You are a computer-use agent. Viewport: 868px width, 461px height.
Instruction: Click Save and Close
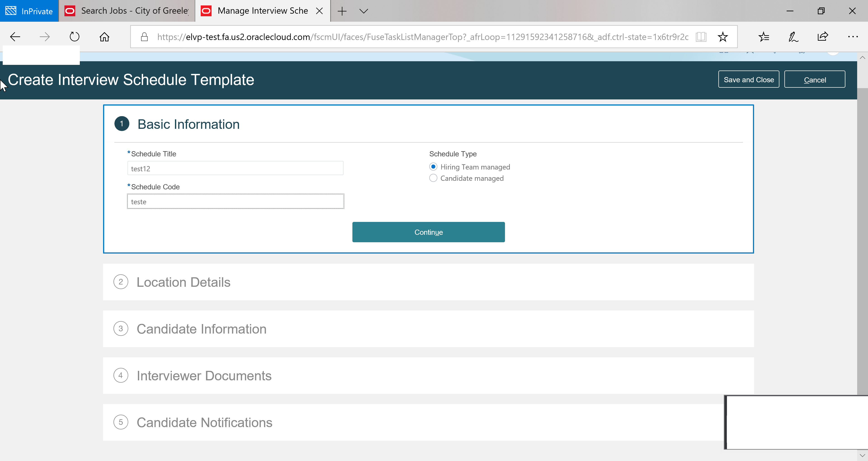pos(748,79)
